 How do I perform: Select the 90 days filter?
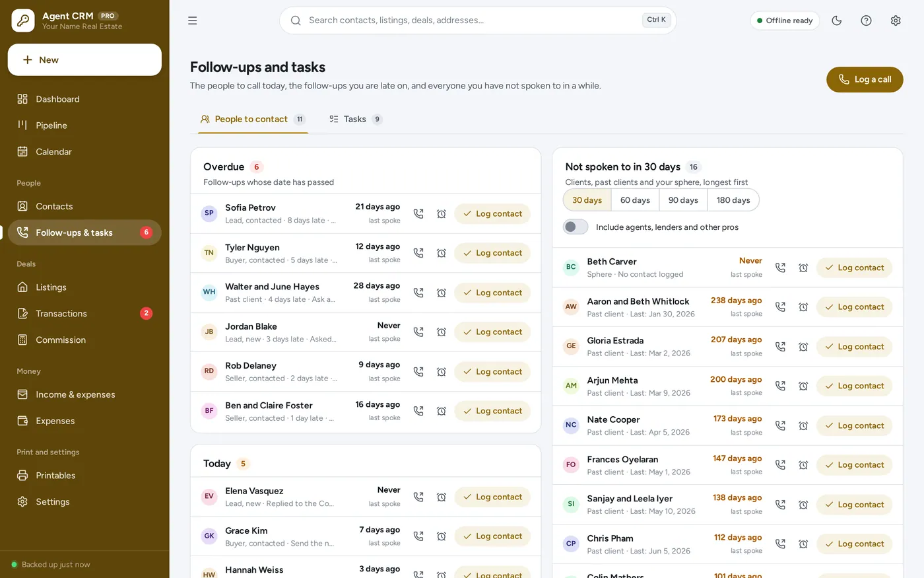coord(683,200)
